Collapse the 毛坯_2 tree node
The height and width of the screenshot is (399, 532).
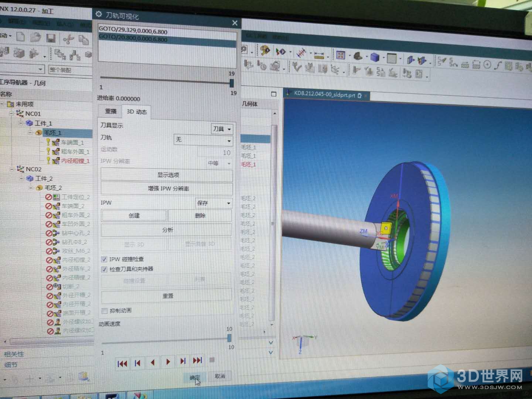pyautogui.click(x=31, y=188)
